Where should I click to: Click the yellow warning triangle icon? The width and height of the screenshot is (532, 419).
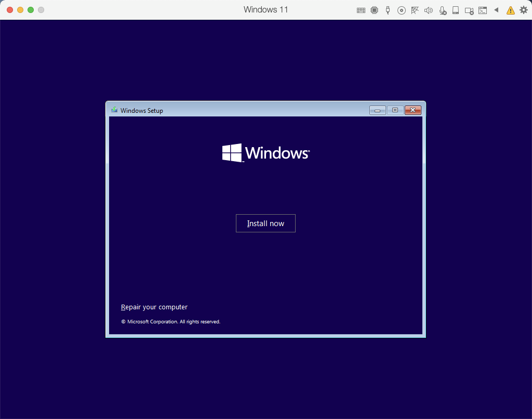click(510, 10)
